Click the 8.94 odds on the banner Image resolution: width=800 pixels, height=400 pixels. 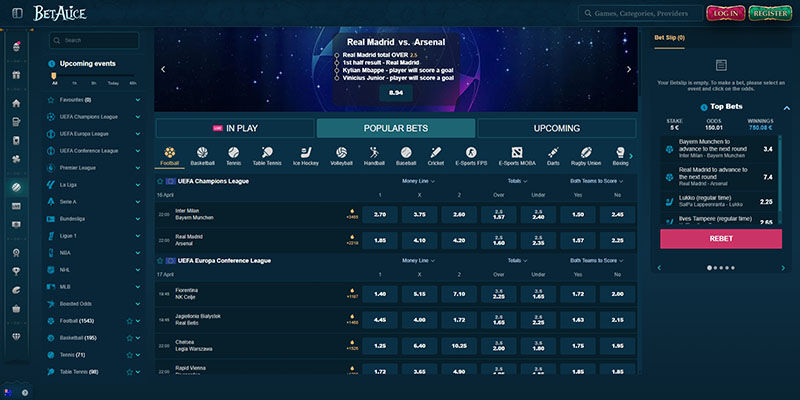click(x=396, y=93)
